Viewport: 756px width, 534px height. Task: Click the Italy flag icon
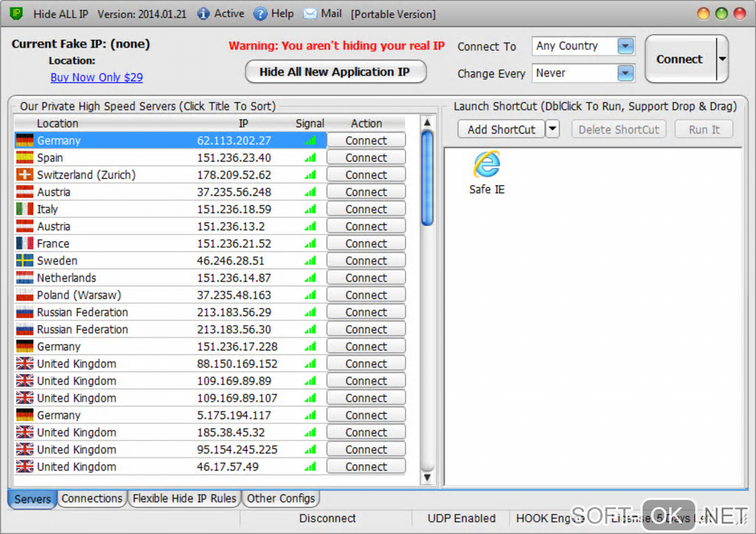click(24, 209)
